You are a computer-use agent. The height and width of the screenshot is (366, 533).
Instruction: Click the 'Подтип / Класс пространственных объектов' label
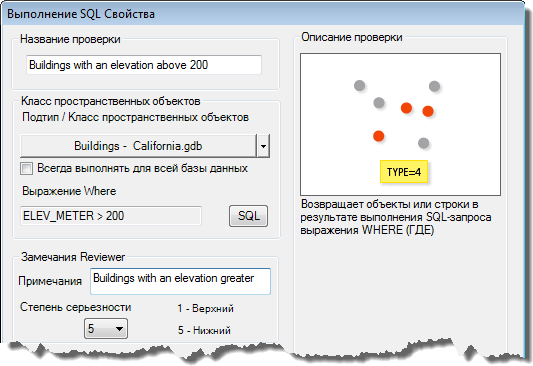(x=135, y=117)
